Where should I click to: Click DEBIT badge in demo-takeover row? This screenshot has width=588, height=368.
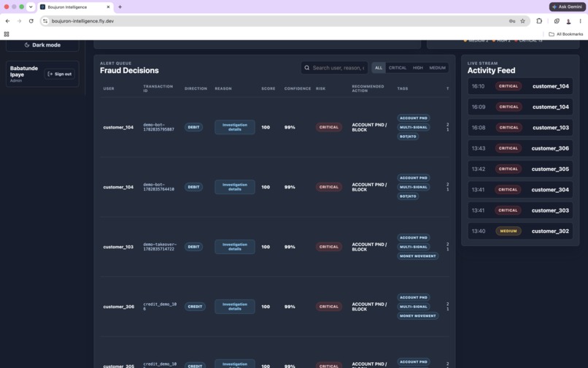coord(193,247)
